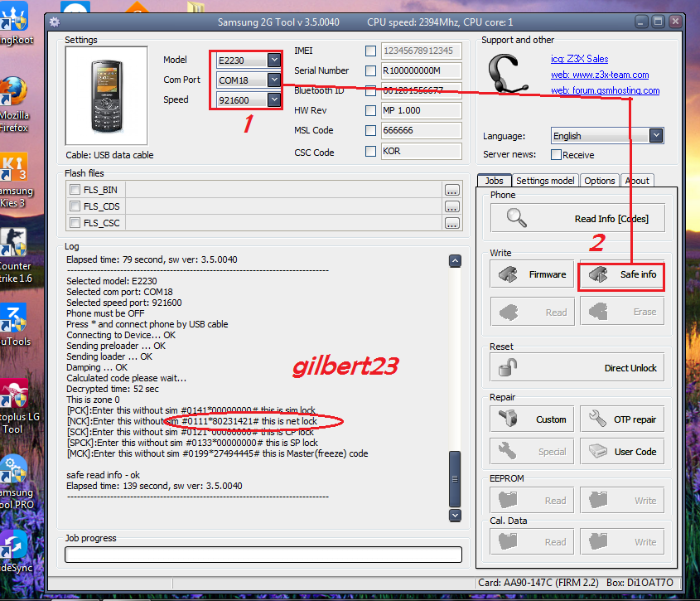Click the Custom repair tool icon
The width and height of the screenshot is (700, 601).
click(x=508, y=419)
